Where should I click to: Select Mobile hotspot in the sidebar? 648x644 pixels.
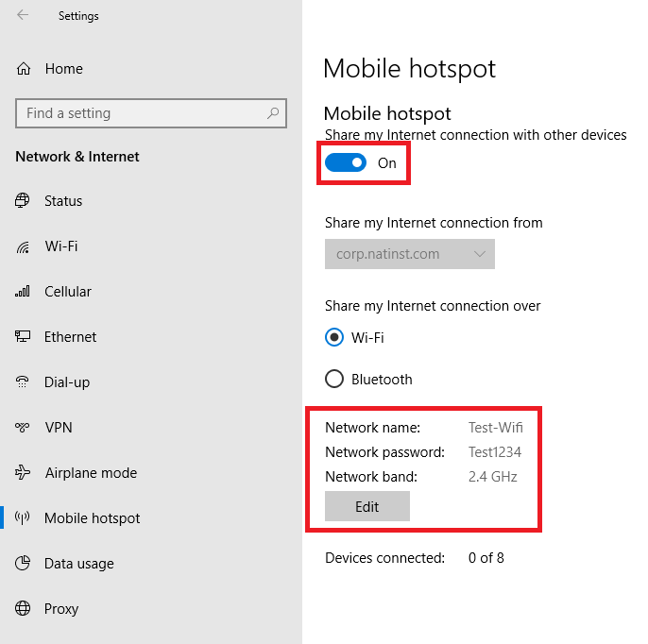point(93,518)
